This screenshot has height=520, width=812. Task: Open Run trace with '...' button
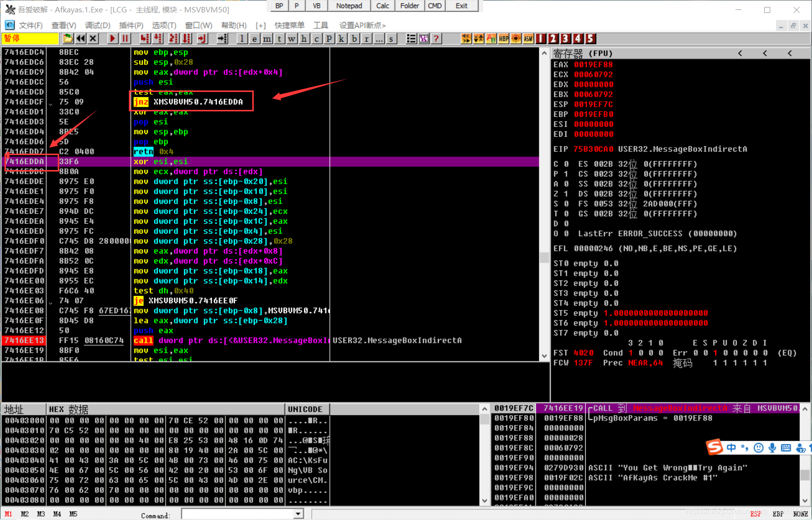(x=379, y=38)
